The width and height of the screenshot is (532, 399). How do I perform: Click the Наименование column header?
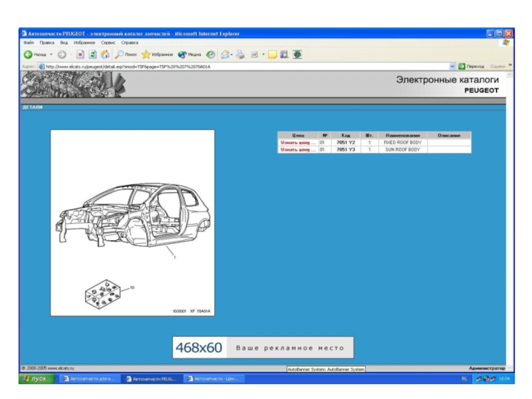click(x=403, y=136)
